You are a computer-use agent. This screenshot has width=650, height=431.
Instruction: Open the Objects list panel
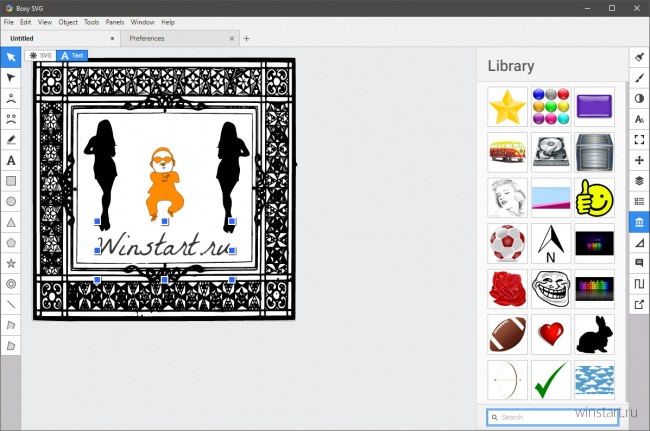point(639,201)
